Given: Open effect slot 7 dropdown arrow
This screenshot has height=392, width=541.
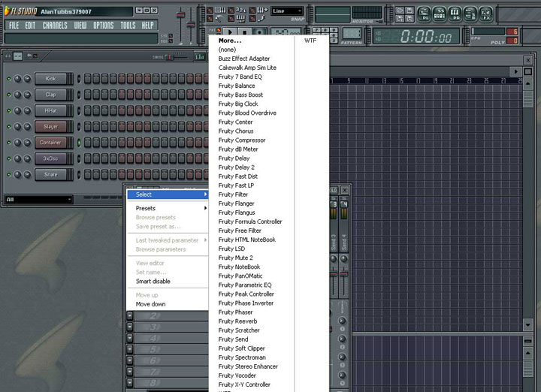Looking at the screenshot, I should click(130, 372).
